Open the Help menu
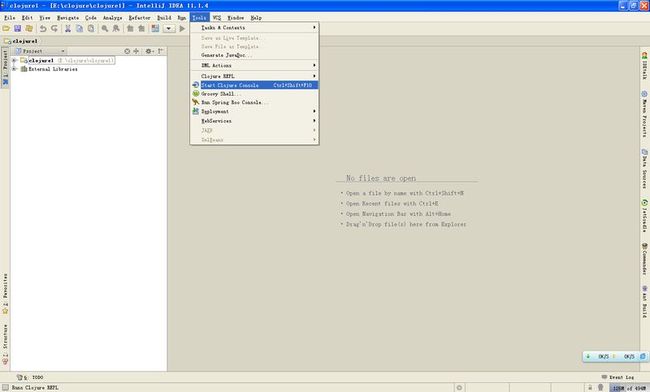The image size is (650, 392). click(256, 18)
